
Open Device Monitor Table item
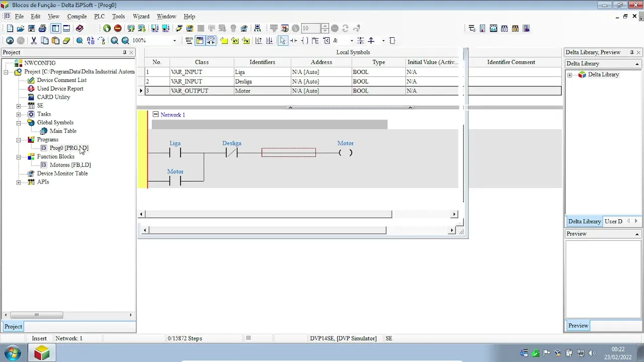tap(62, 173)
